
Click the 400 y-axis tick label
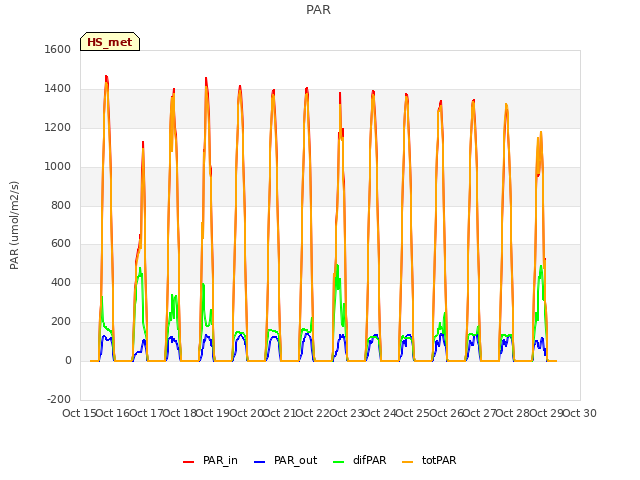pos(61,282)
